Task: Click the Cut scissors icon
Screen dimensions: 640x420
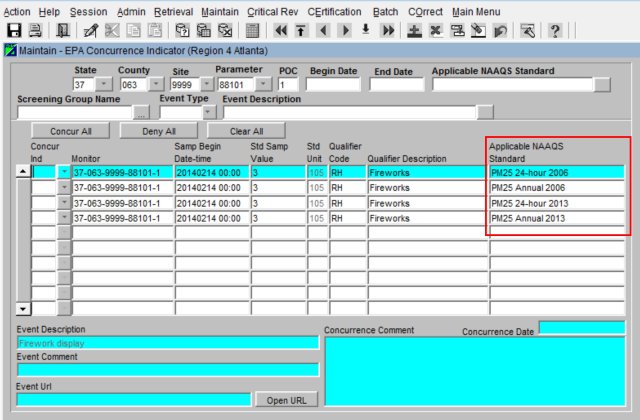Action: pyautogui.click(x=112, y=31)
